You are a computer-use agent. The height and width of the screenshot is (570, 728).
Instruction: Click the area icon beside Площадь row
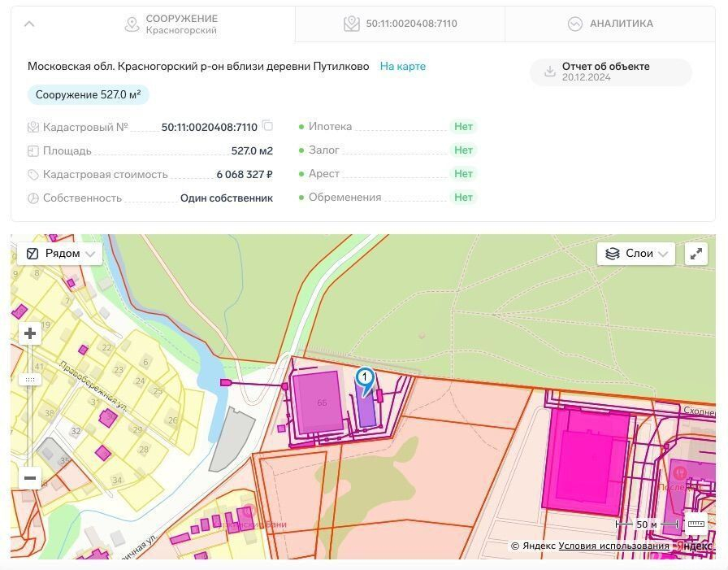tap(32, 150)
